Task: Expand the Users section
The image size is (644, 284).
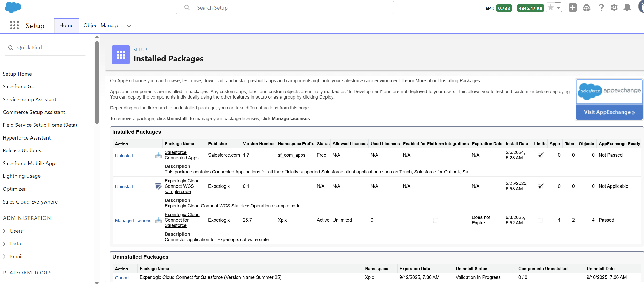Action: tap(4, 231)
